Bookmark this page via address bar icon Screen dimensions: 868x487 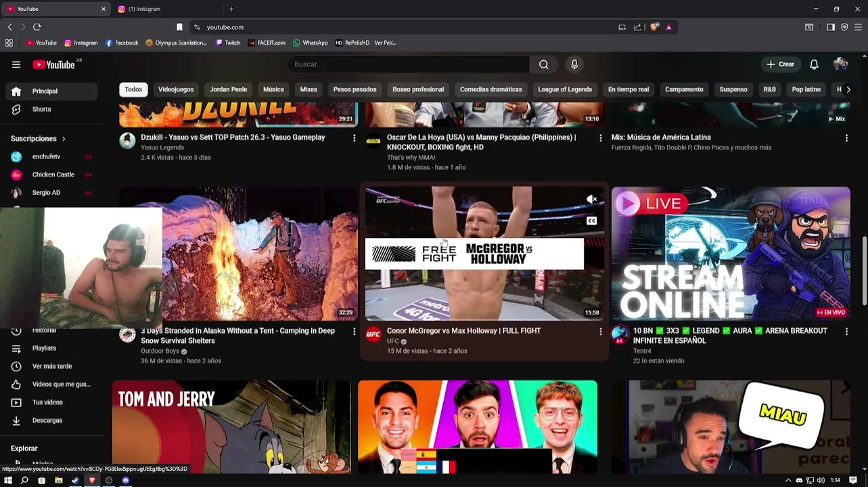point(179,27)
